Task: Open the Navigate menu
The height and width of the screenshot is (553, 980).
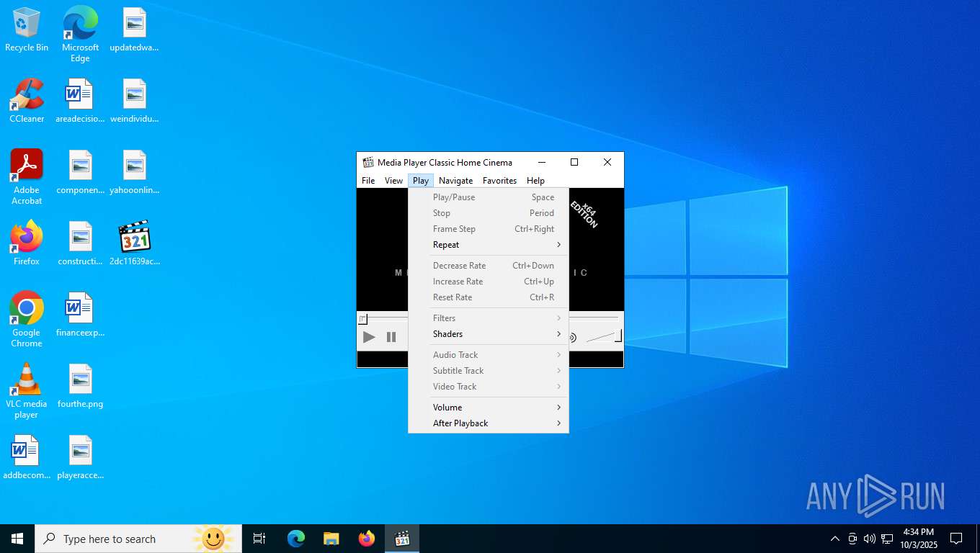Action: (x=456, y=181)
